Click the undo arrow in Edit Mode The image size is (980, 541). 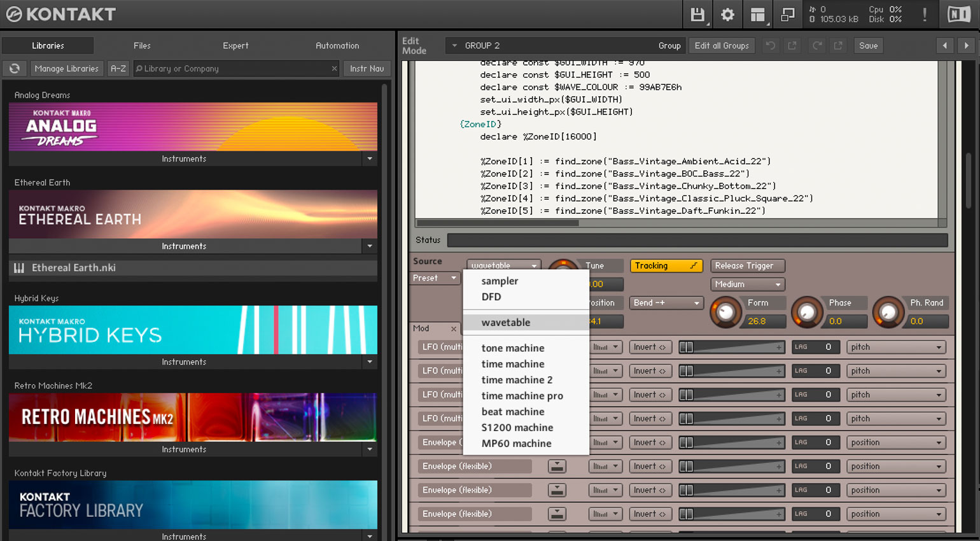(771, 46)
